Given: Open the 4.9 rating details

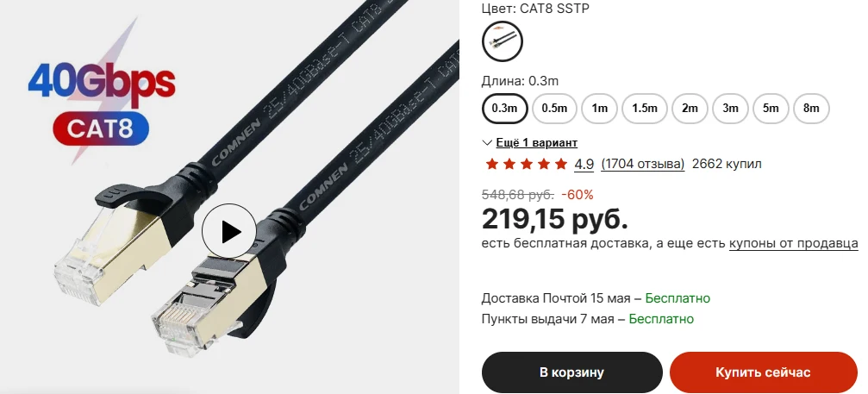Looking at the screenshot, I should click(x=584, y=164).
